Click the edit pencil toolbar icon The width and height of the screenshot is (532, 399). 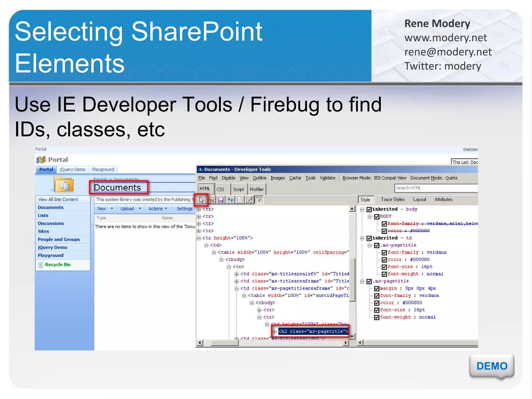(249, 200)
